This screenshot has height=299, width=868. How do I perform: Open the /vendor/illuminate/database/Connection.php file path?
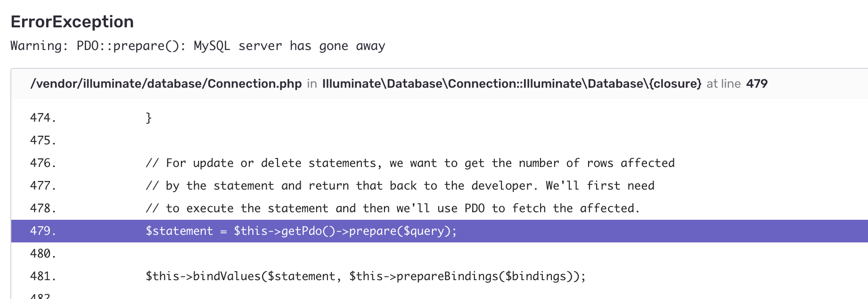166,83
